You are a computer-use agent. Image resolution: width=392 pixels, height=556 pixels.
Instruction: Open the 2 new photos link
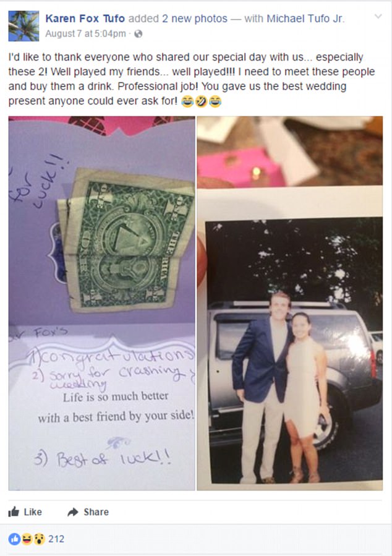point(195,19)
